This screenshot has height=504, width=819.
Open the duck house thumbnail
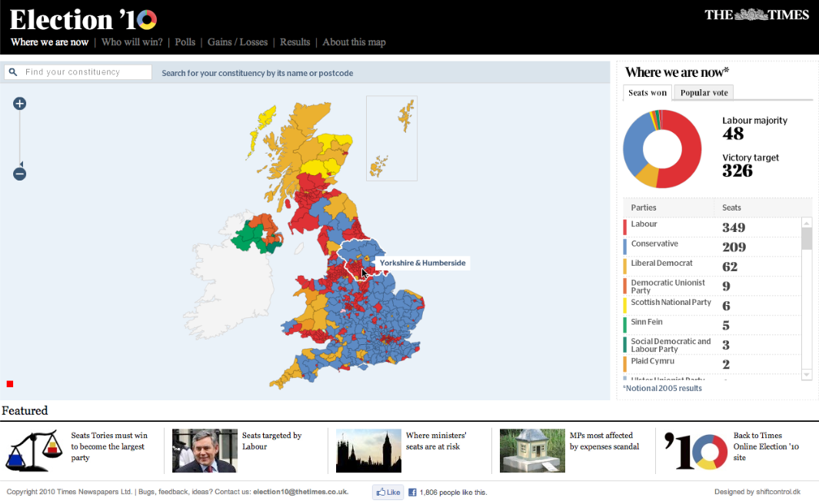(x=532, y=451)
